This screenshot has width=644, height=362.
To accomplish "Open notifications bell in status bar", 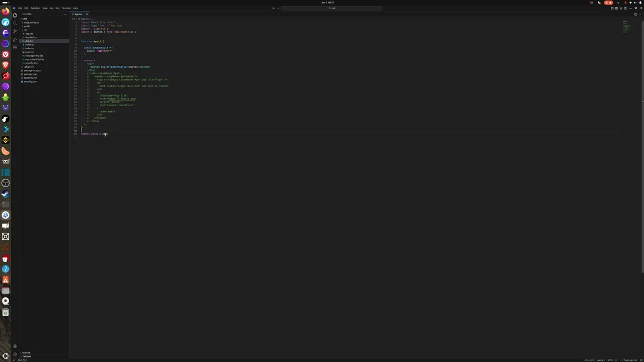I will (x=641, y=360).
